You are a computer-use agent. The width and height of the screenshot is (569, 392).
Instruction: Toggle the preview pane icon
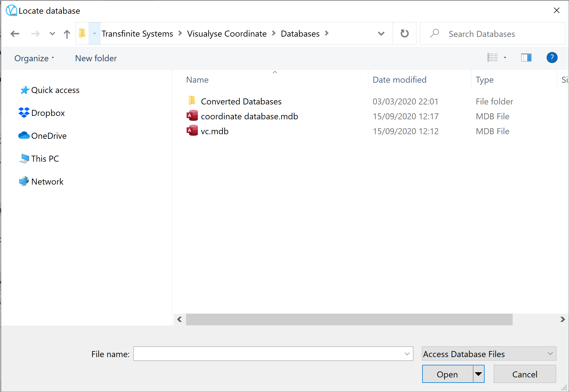point(527,58)
